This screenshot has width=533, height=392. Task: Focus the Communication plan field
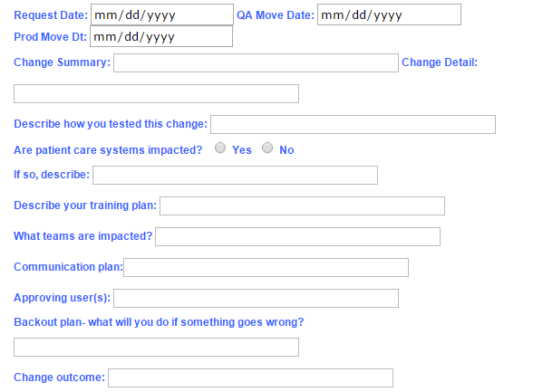click(x=266, y=268)
